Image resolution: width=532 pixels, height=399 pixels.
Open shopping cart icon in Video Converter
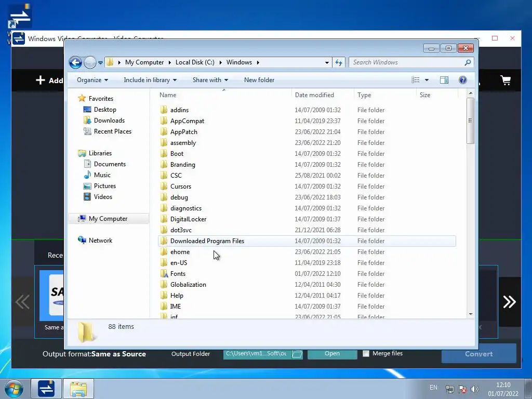point(506,80)
